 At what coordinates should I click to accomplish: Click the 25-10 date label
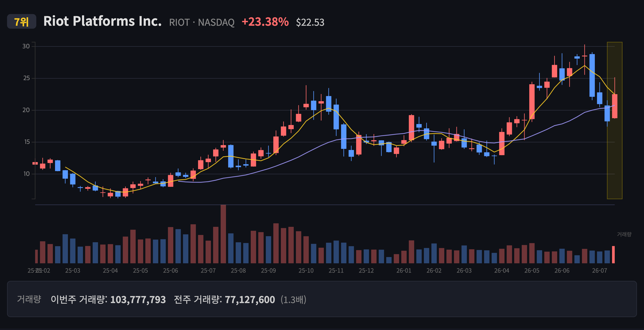[306, 271]
